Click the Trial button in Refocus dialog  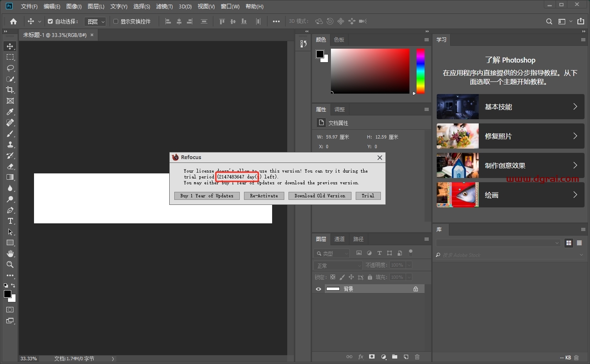click(368, 196)
